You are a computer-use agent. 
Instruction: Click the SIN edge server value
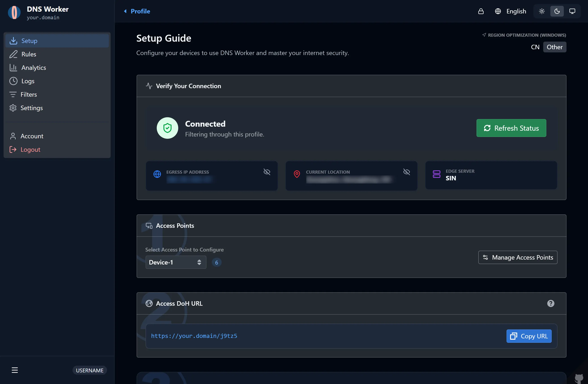pyautogui.click(x=451, y=178)
